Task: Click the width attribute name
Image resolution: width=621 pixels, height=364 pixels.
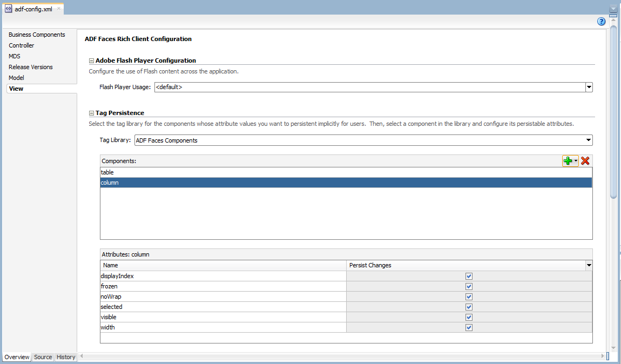Action: [x=107, y=328]
